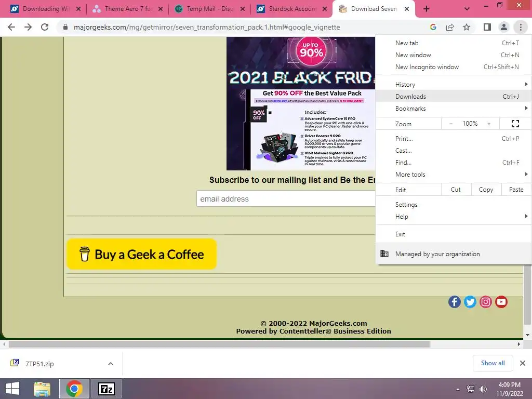
Task: Close the Temp Mail tab
Action: click(243, 9)
